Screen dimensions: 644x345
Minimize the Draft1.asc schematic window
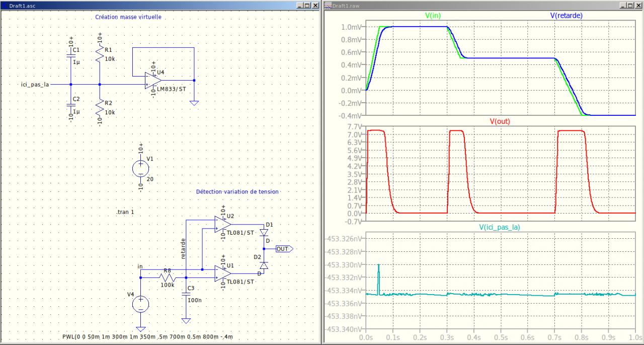[300, 5]
